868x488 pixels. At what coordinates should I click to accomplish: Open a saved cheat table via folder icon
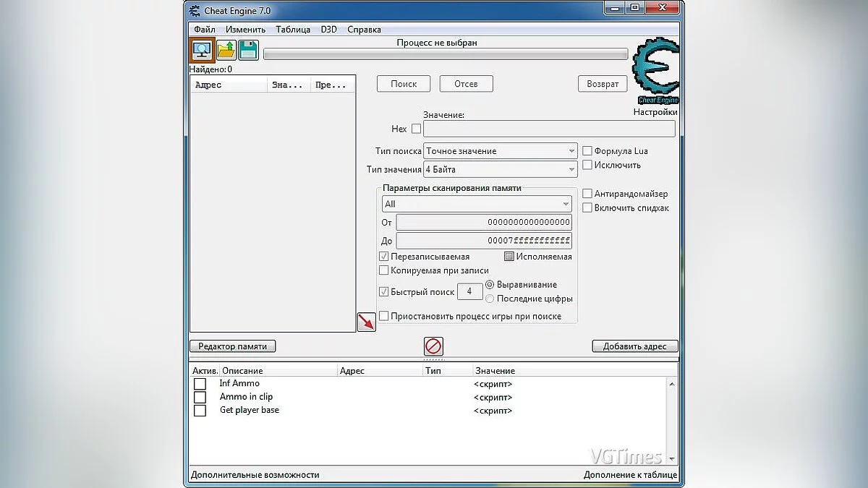[x=225, y=49]
